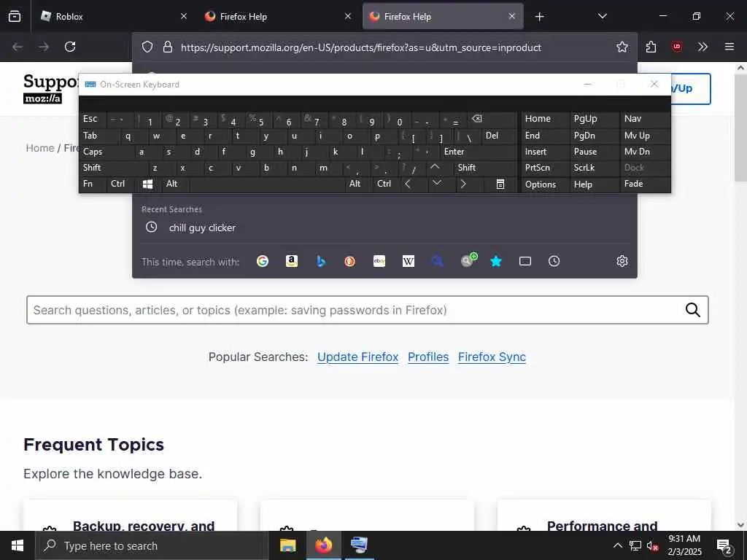Viewport: 747px width, 560px height.
Task: Toggle the right Ctrl key on keyboard
Action: click(x=387, y=184)
